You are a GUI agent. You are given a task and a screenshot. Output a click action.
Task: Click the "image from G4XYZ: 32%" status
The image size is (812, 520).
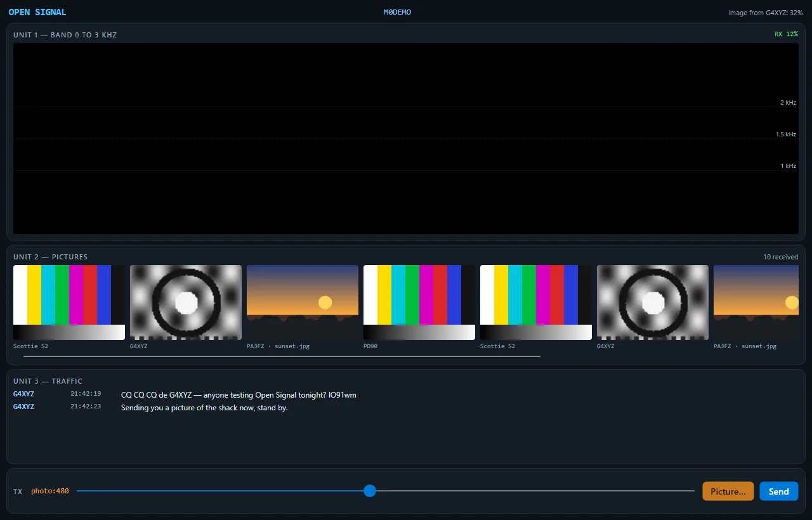tap(766, 13)
